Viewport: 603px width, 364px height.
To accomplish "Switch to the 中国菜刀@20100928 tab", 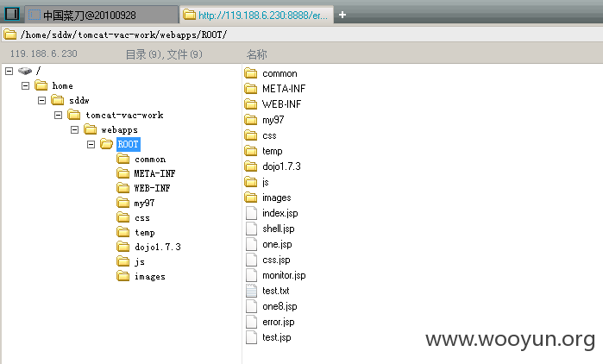I will [x=102, y=15].
